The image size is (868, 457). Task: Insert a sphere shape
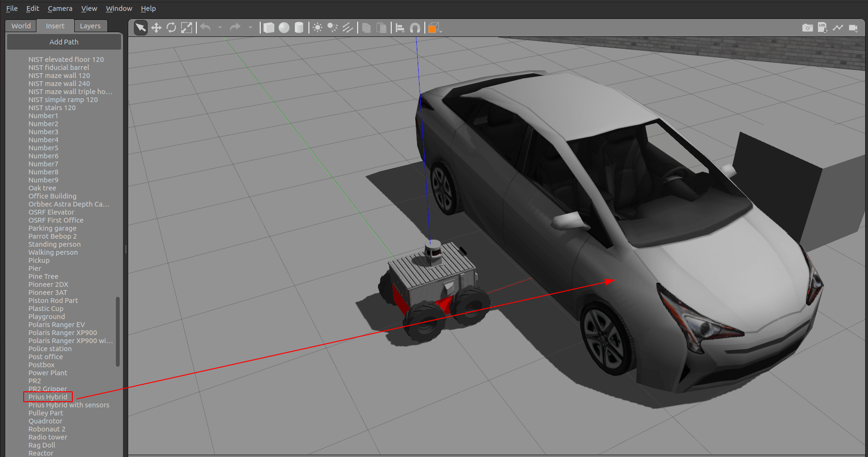(284, 28)
